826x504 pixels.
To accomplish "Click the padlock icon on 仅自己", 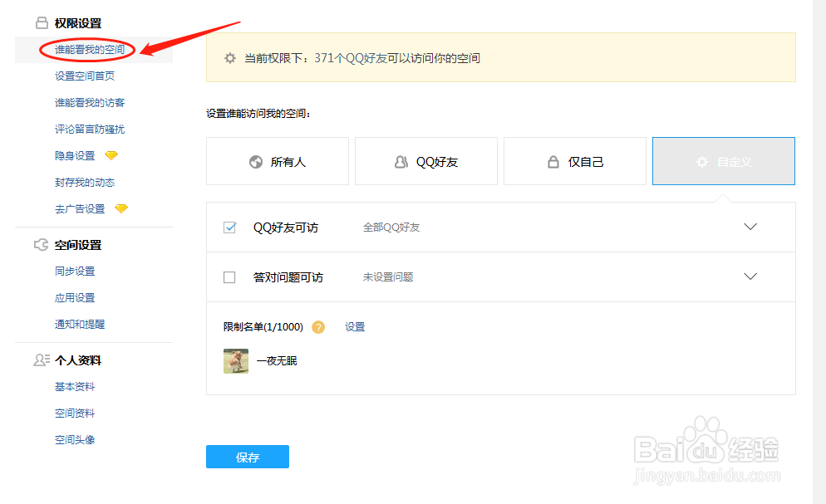I will (x=553, y=162).
